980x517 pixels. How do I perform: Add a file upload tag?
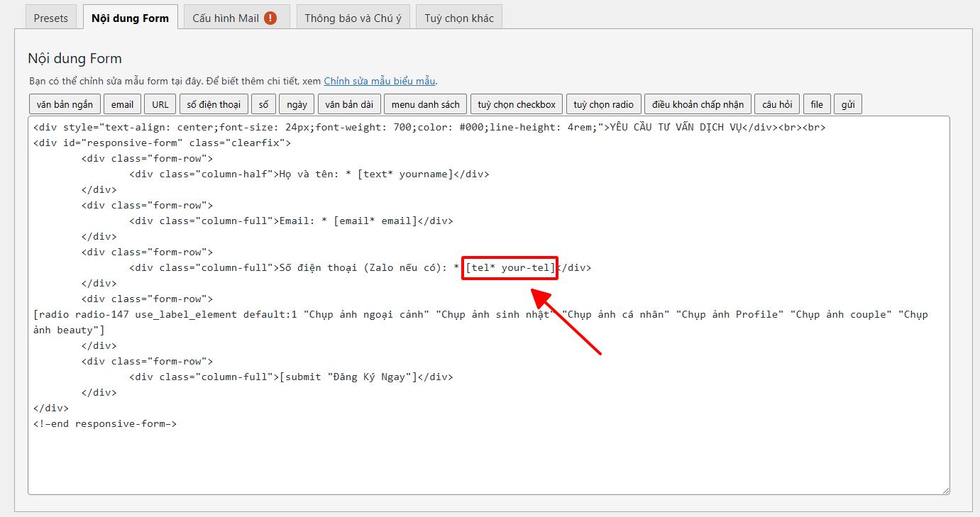pyautogui.click(x=817, y=104)
